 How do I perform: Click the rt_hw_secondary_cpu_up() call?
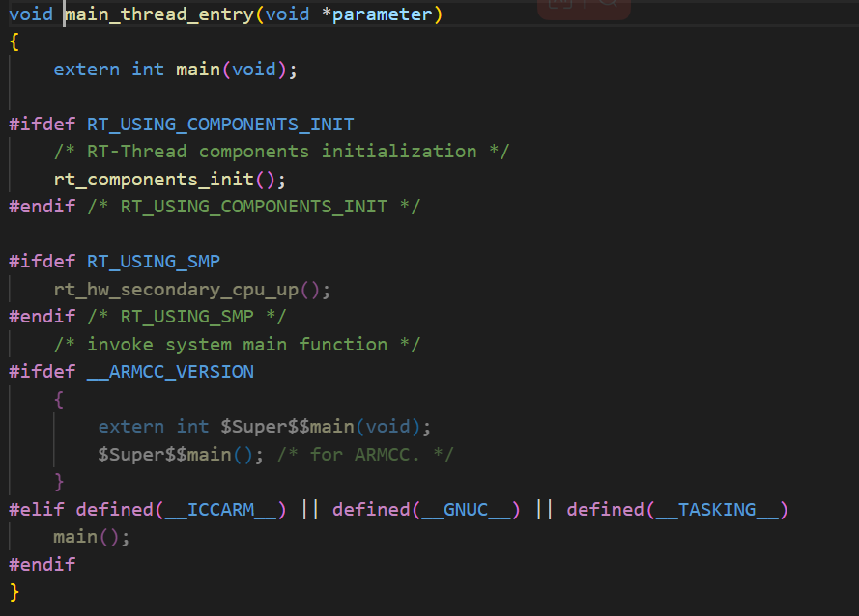[x=191, y=290]
